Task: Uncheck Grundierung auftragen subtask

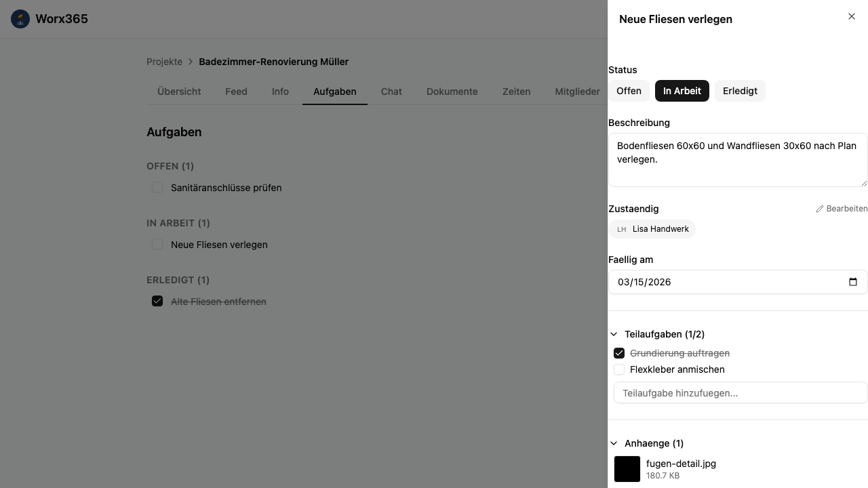Action: (619, 353)
